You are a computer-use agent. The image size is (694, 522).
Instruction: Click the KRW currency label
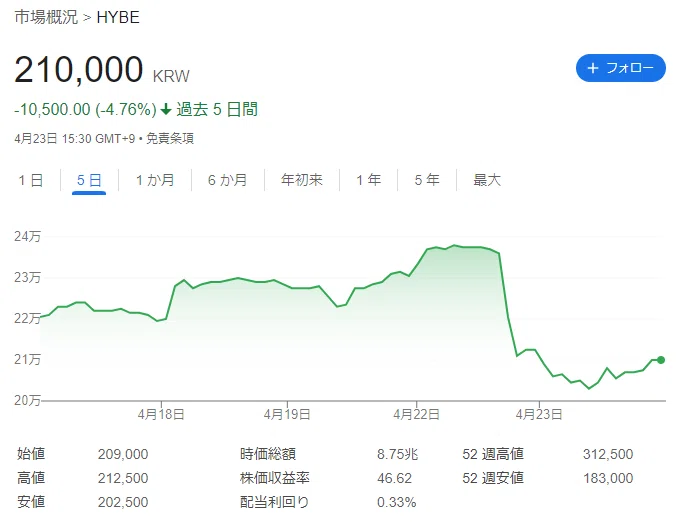point(171,76)
